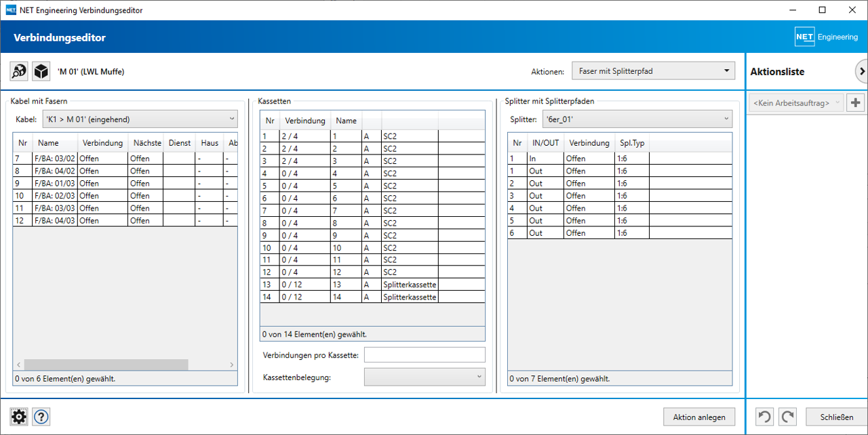Click the 'Spl.Typ' column header in the splitter table

tap(632, 143)
